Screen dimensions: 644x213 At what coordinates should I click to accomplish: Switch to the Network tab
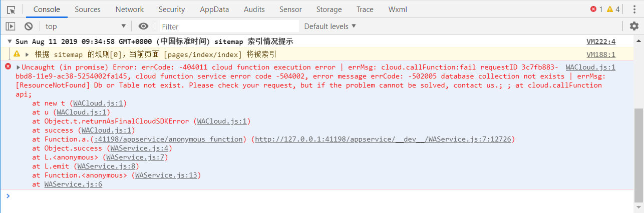(130, 9)
